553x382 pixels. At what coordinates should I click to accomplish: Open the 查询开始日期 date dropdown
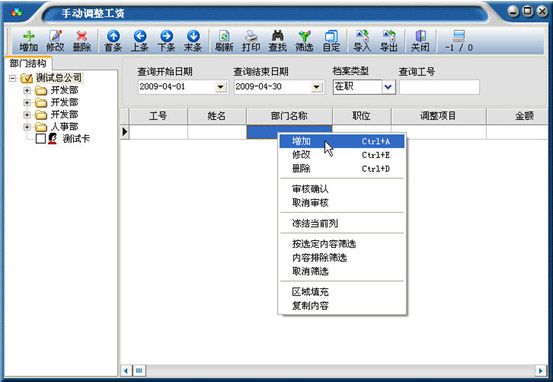tap(221, 87)
